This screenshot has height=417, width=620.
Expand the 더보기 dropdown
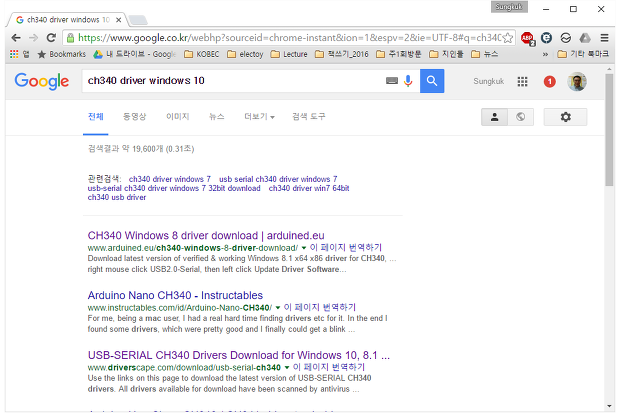(x=259, y=117)
